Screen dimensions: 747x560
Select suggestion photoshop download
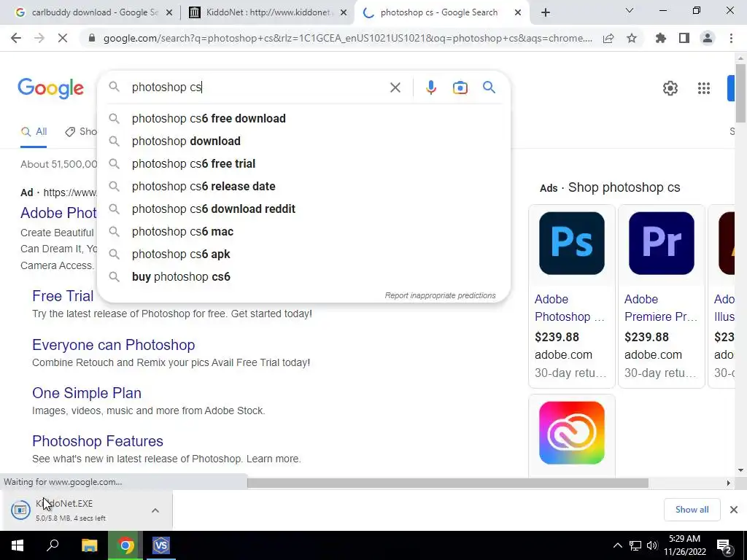(x=186, y=141)
